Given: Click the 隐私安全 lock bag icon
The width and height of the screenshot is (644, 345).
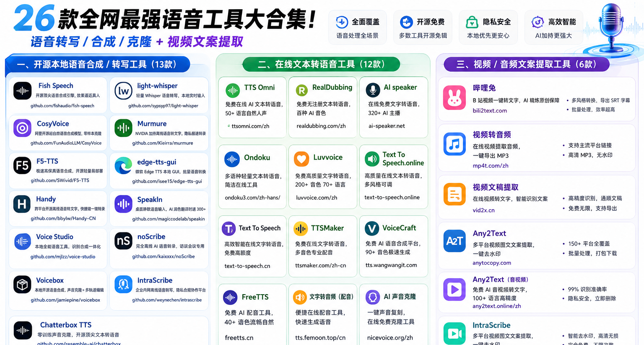Looking at the screenshot, I should (x=472, y=22).
